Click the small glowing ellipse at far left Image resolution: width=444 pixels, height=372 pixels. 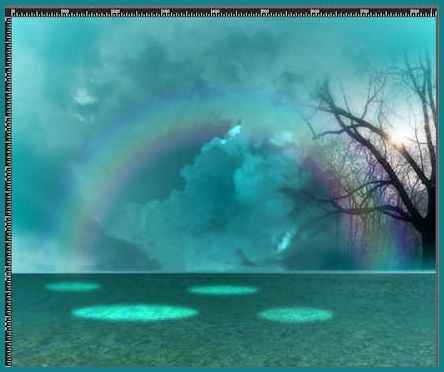[x=72, y=286]
